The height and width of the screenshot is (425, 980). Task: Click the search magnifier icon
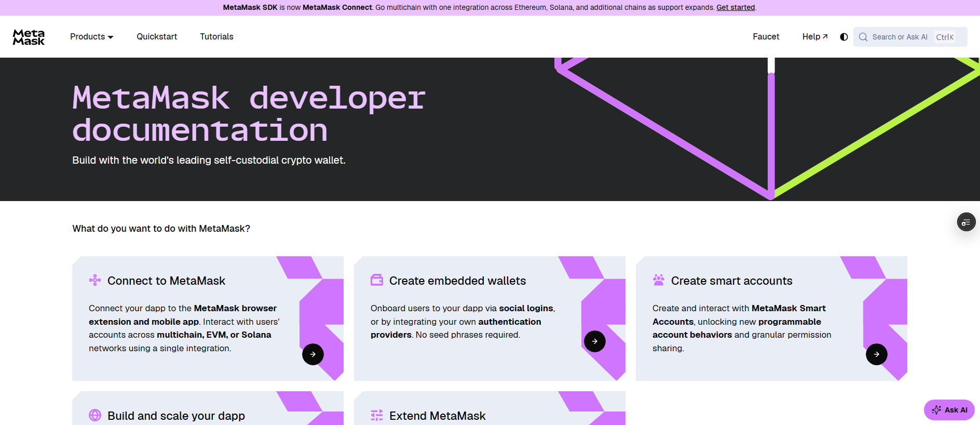click(863, 37)
